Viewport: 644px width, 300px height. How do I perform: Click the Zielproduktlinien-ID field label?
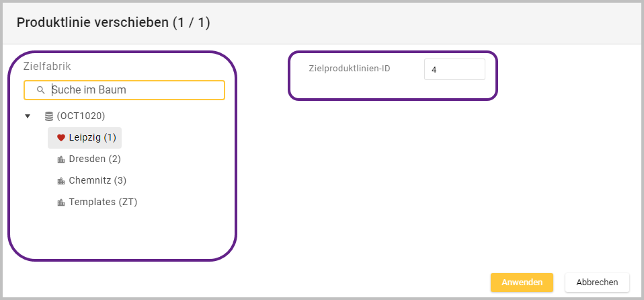coord(350,69)
